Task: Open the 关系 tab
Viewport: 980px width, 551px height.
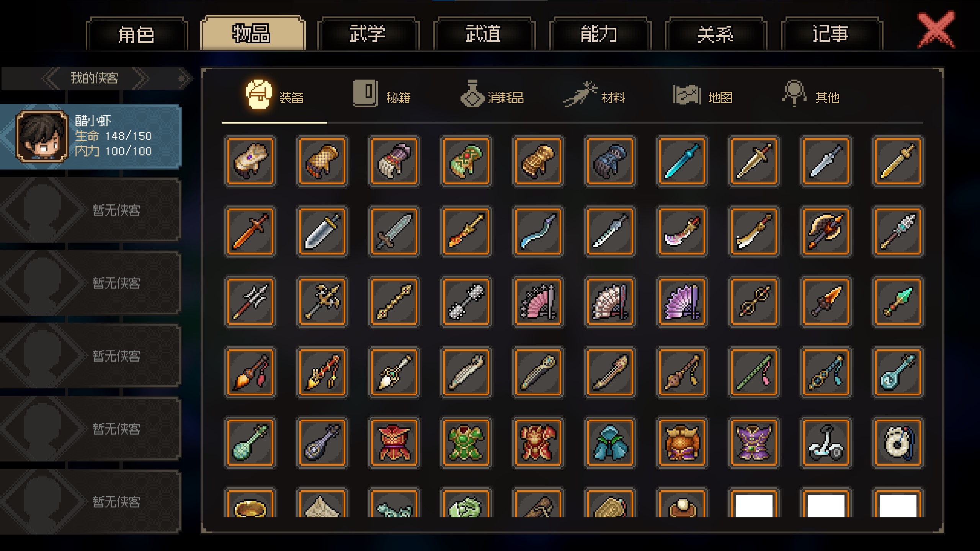Action: coord(715,34)
